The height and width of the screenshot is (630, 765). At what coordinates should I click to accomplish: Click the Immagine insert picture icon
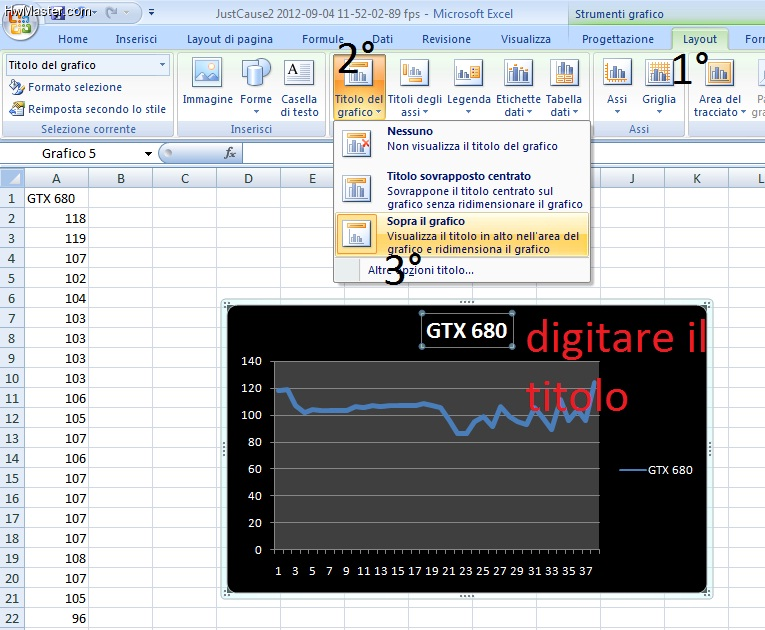click(x=207, y=72)
